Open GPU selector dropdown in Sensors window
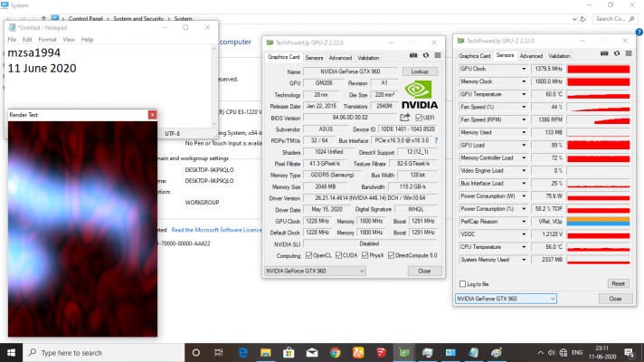Screen dimensions: 644x362 coord(506,299)
